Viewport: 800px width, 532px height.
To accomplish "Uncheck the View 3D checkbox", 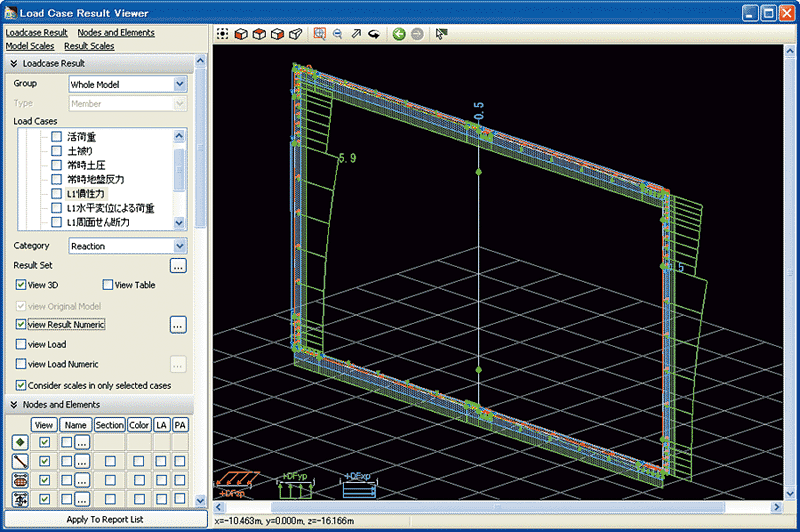I will tap(21, 285).
